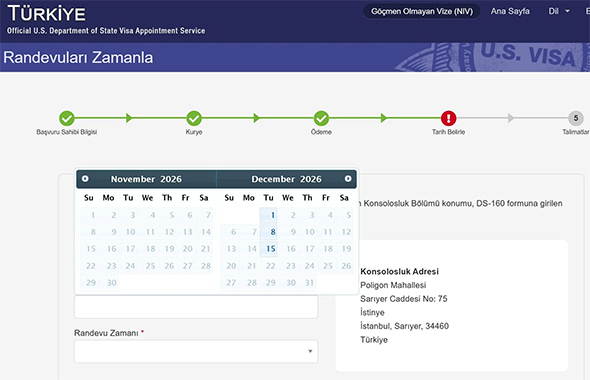Click Göçmen Olmayan Vize (NIV) pill
The image size is (590, 380).
click(422, 11)
